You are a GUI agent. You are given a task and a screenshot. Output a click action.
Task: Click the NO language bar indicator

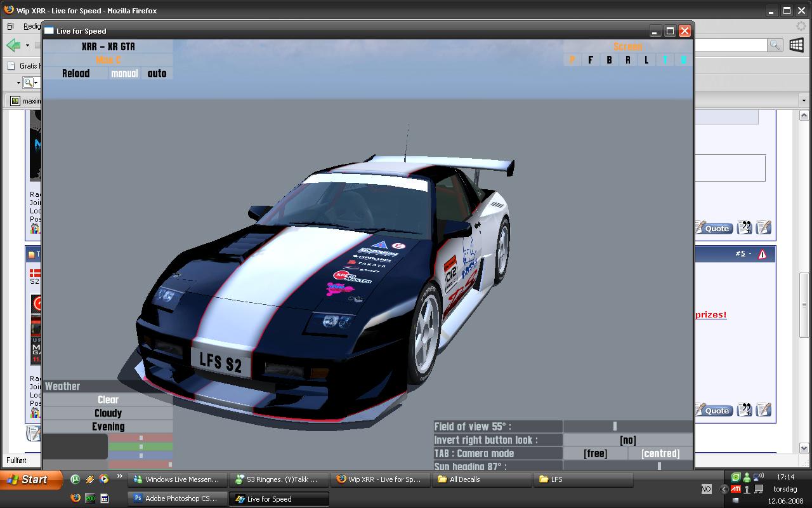coord(706,489)
